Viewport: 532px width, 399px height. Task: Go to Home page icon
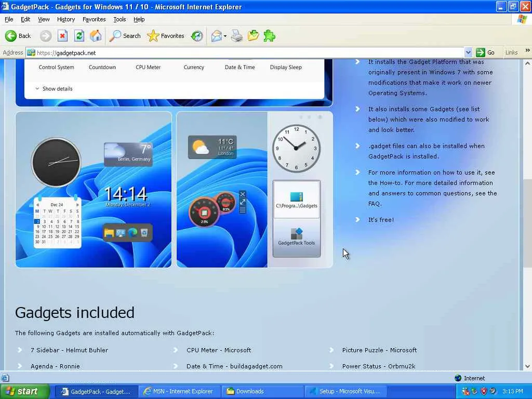(x=96, y=36)
